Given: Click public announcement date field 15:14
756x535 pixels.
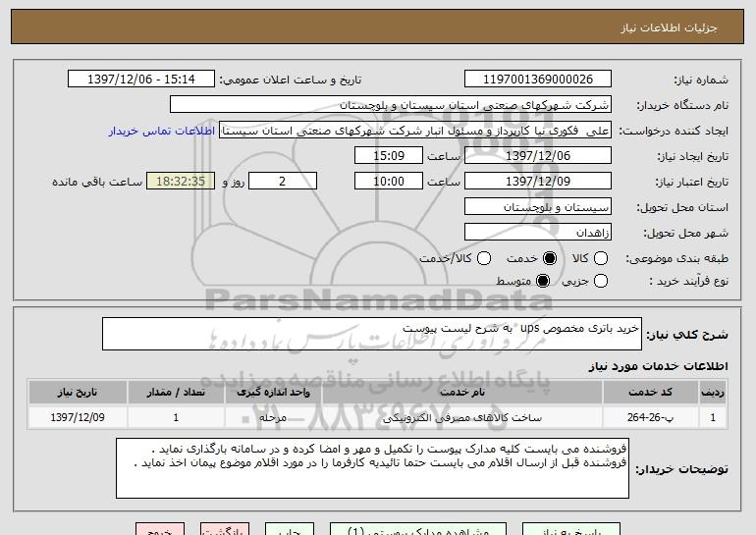Looking at the screenshot, I should (141, 80).
